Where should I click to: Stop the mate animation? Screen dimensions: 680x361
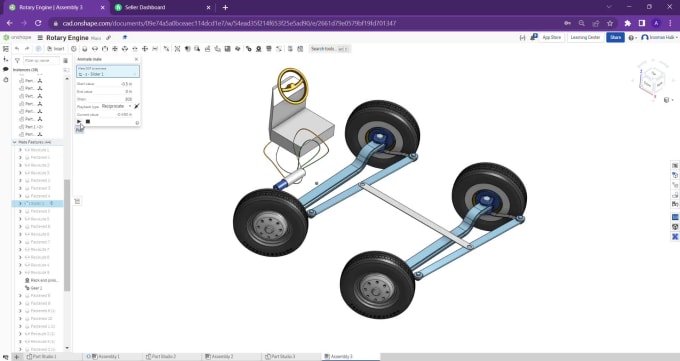click(x=88, y=121)
